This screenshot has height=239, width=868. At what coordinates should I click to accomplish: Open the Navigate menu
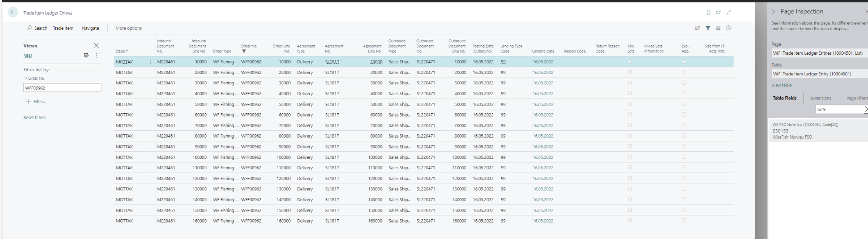click(x=90, y=28)
